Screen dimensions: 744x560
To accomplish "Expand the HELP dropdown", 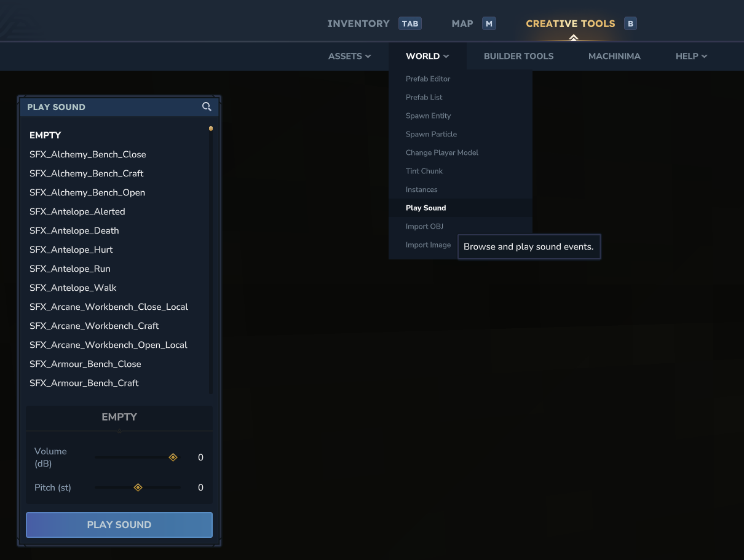I will click(x=691, y=56).
